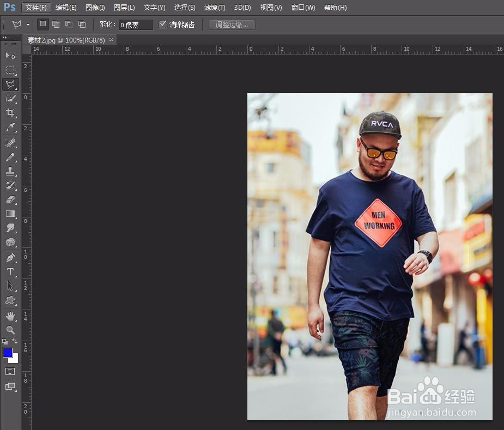Click the blue foreground color swatch

point(7,352)
